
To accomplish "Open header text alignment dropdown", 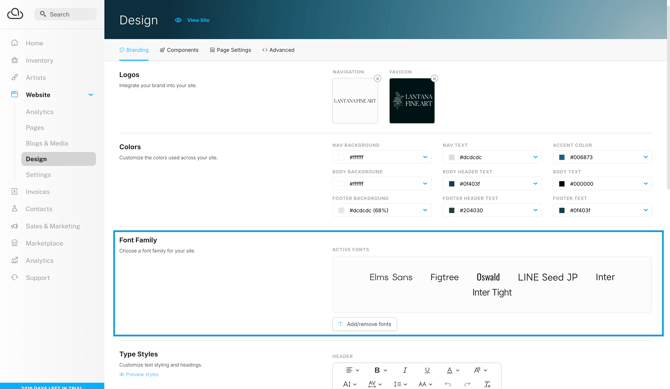I will tap(353, 370).
